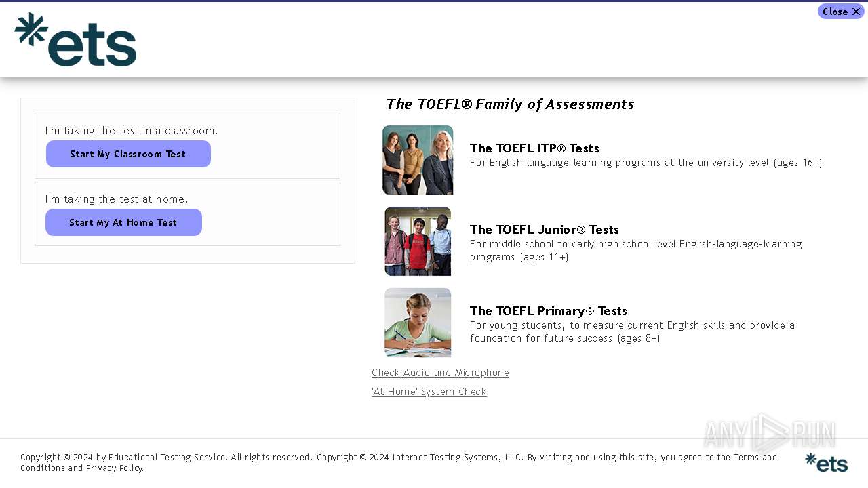
Task: Select the heading 'The TOEFL ITP® Tests'
Action: click(x=534, y=148)
